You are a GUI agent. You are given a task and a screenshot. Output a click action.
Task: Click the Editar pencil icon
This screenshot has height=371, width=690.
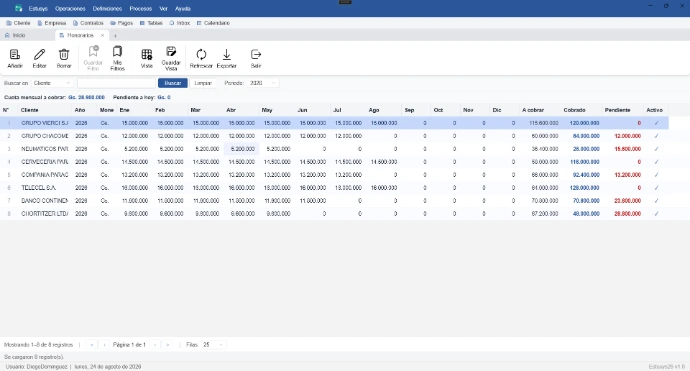click(x=39, y=55)
